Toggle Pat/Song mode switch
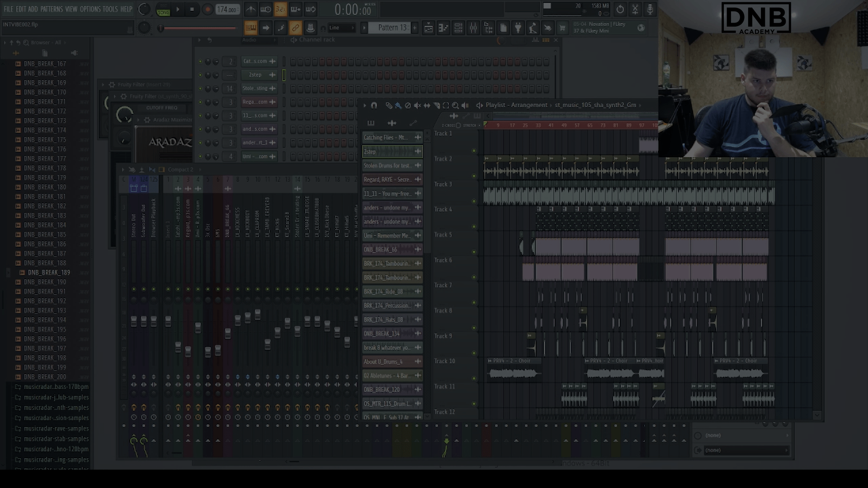The width and height of the screenshot is (868, 488). point(163,9)
